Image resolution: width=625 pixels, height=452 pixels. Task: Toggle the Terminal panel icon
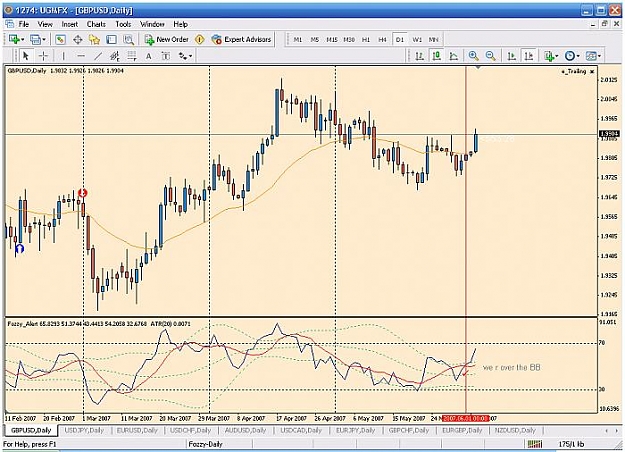click(x=111, y=39)
